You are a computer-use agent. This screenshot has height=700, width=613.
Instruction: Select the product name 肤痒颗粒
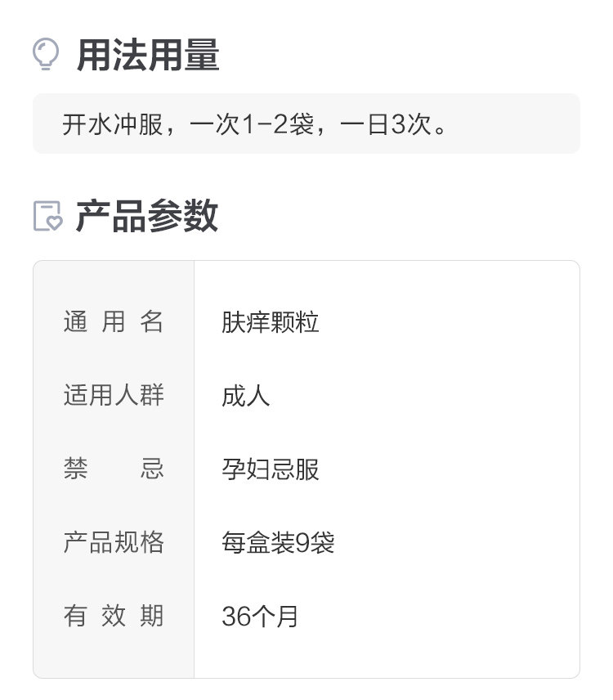271,322
